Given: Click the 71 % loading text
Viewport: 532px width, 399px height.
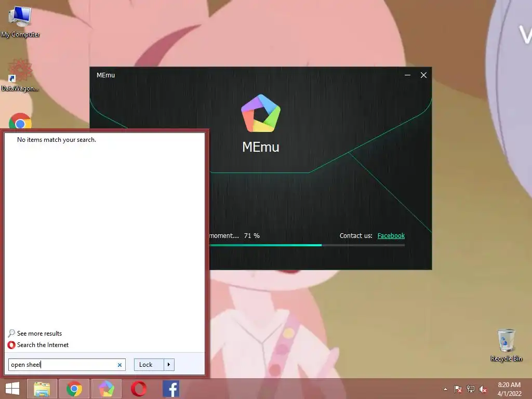Looking at the screenshot, I should (252, 236).
